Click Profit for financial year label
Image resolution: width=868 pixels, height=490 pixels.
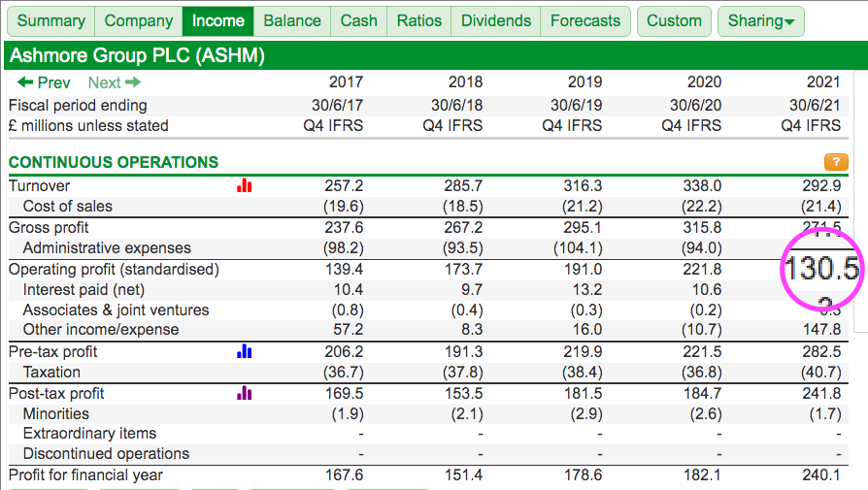tap(85, 475)
